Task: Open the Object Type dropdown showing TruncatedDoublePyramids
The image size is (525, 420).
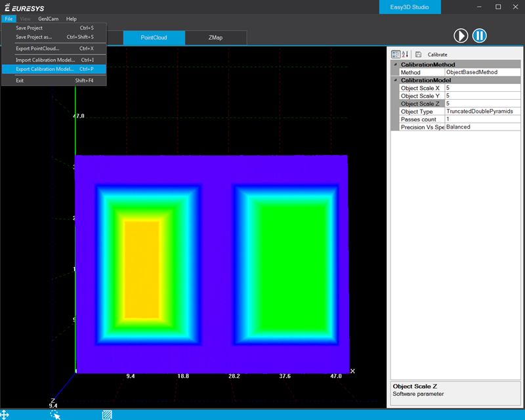Action: click(x=483, y=112)
